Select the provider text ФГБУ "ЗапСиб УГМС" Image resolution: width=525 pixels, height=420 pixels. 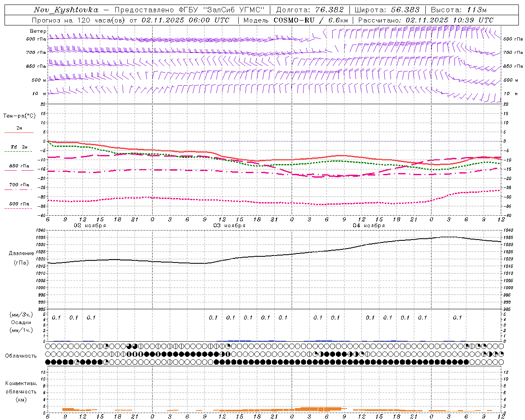tap(222, 10)
